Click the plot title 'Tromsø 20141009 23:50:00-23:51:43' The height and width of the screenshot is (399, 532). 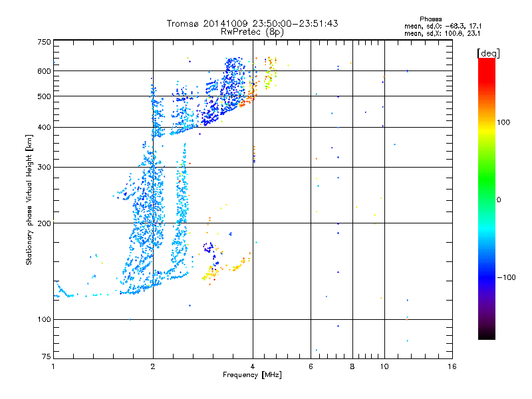pyautogui.click(x=252, y=23)
